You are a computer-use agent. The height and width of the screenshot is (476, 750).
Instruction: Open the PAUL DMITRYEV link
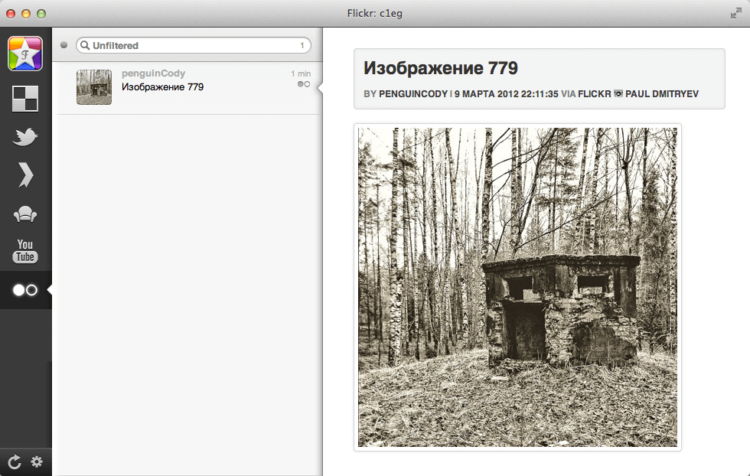[662, 94]
